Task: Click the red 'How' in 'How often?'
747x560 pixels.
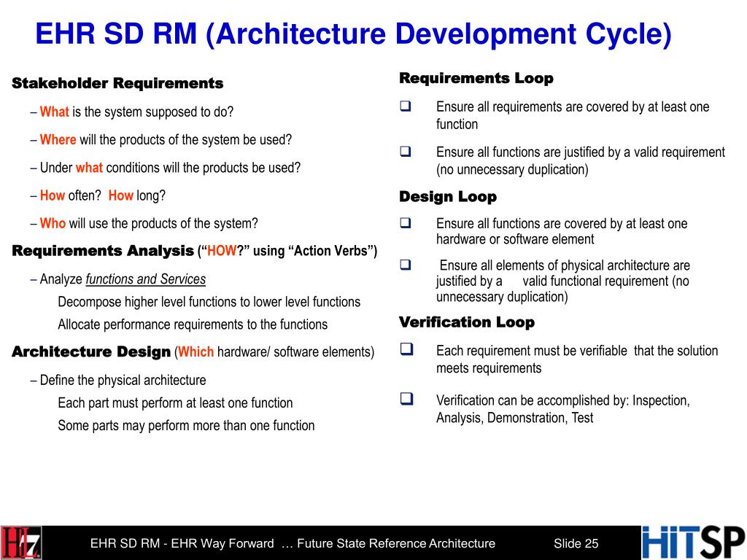Action: pos(53,195)
